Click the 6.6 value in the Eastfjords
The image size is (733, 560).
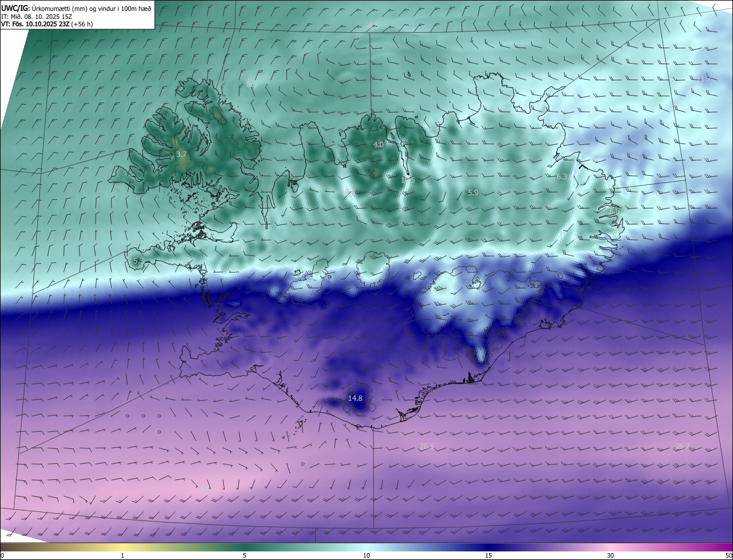[614, 211]
